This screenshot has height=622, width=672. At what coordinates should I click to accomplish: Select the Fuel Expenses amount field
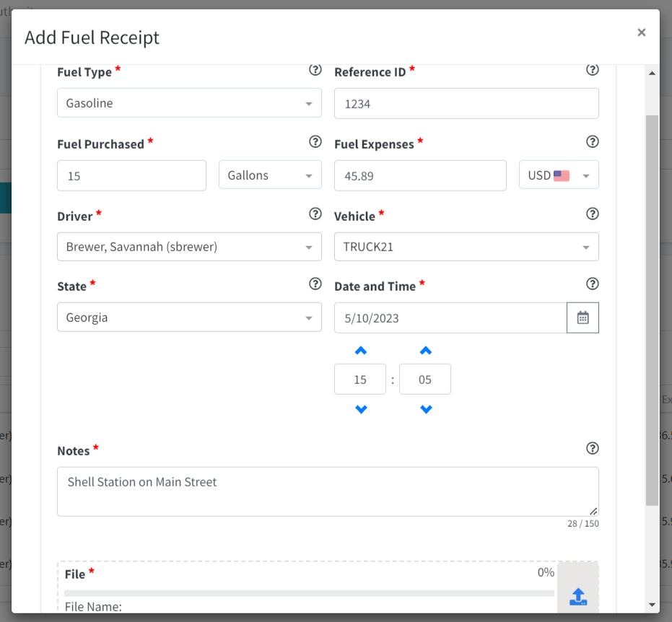tap(420, 175)
